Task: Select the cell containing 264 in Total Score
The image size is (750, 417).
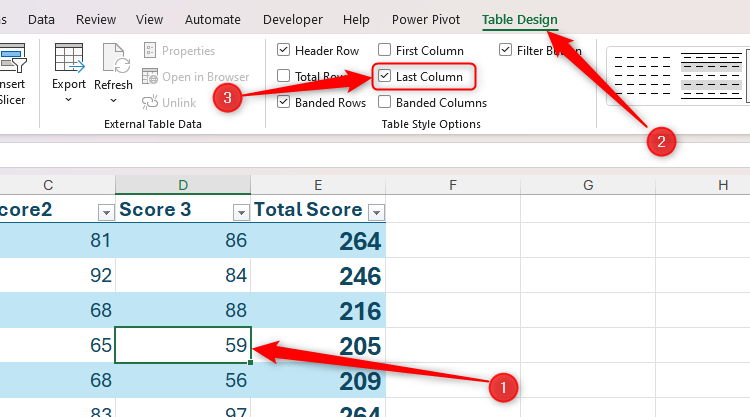Action: (318, 243)
